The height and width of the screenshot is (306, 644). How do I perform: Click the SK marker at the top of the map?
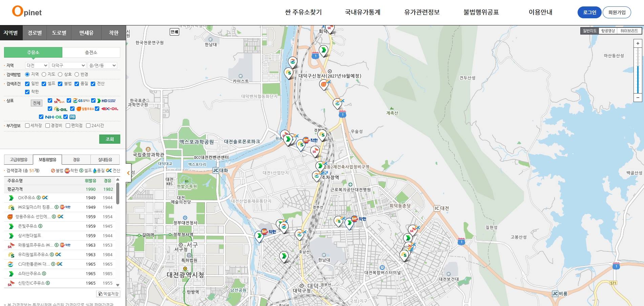[329, 28]
